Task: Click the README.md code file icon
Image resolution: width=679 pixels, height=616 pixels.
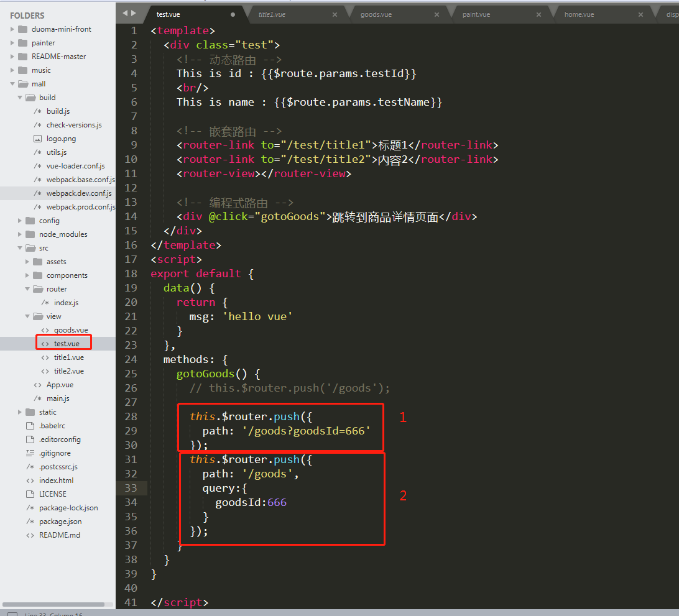Action: click(30, 535)
